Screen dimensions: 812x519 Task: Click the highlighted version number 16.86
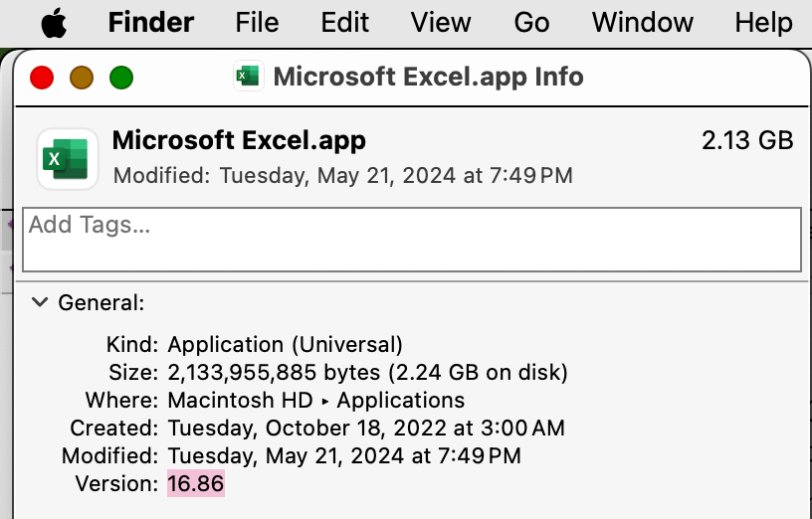[196, 484]
